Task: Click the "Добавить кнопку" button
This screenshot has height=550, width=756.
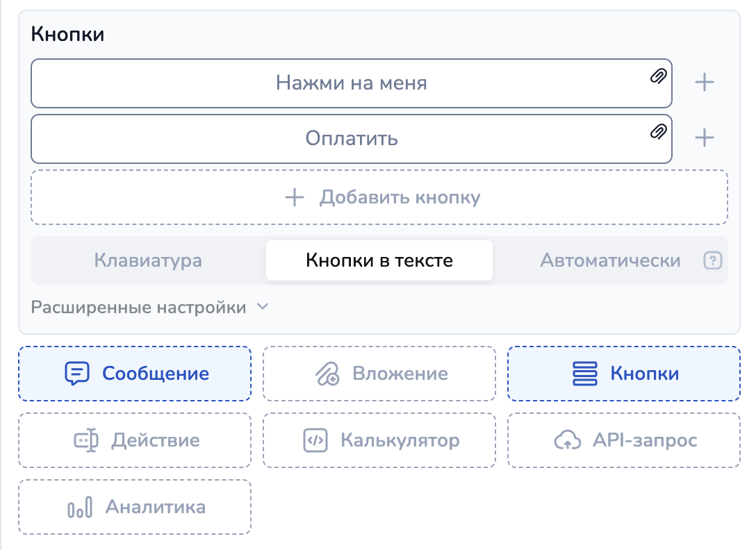Action: tap(379, 197)
